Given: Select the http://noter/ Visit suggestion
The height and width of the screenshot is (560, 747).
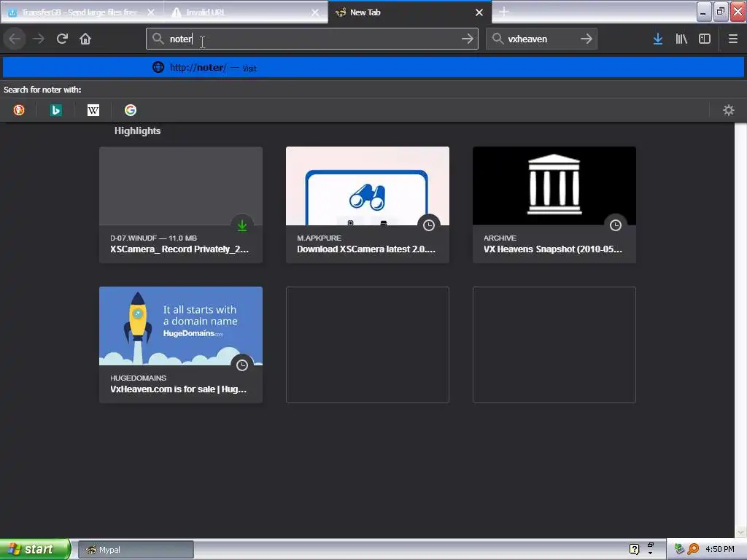Looking at the screenshot, I should pyautogui.click(x=373, y=68).
